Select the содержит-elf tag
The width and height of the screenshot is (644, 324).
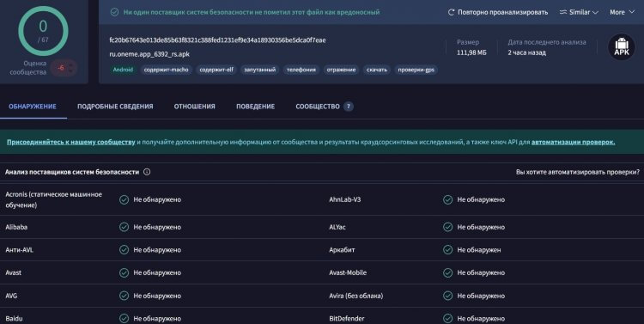216,70
